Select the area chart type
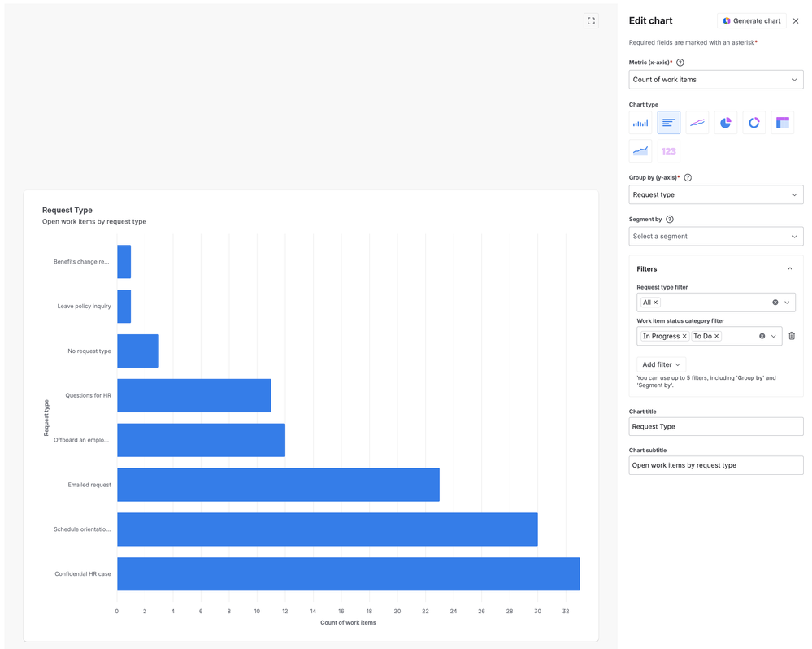The width and height of the screenshot is (812, 649). (640, 151)
